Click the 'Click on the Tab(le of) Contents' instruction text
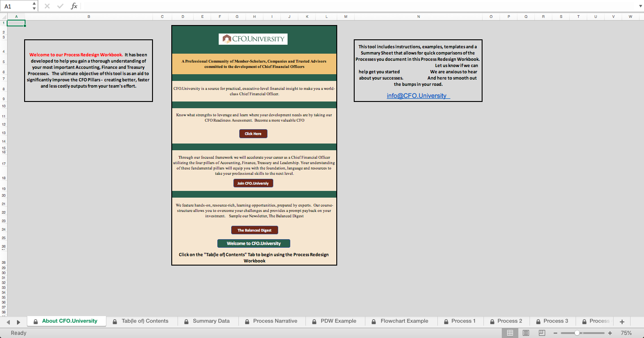This screenshot has width=644, height=338. coord(254,258)
